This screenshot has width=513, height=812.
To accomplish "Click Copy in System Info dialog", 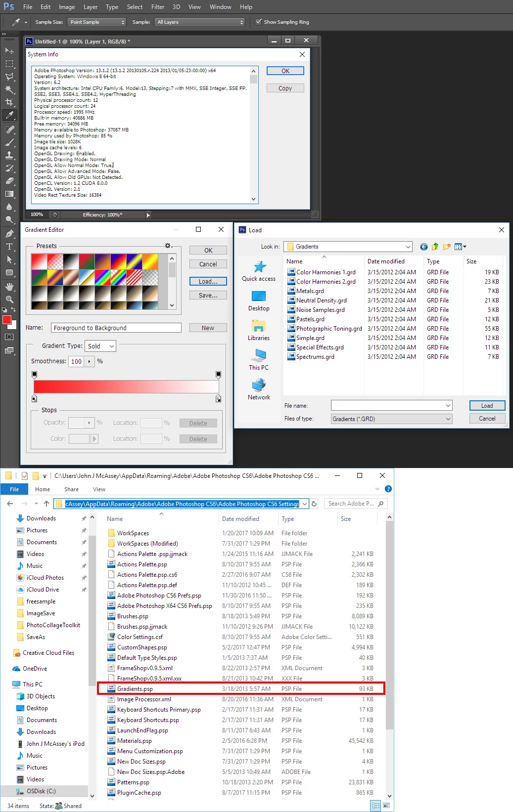I will 285,88.
